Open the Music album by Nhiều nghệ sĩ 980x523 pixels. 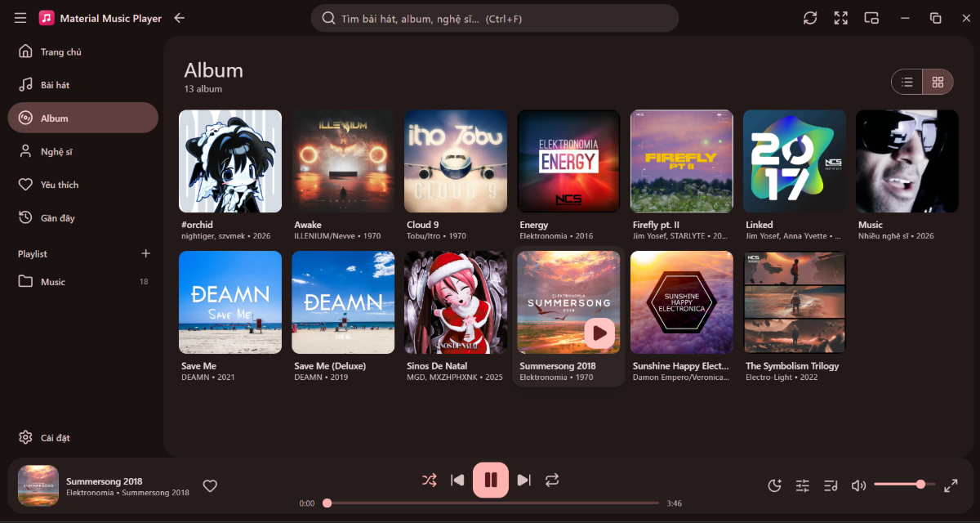[x=907, y=161]
